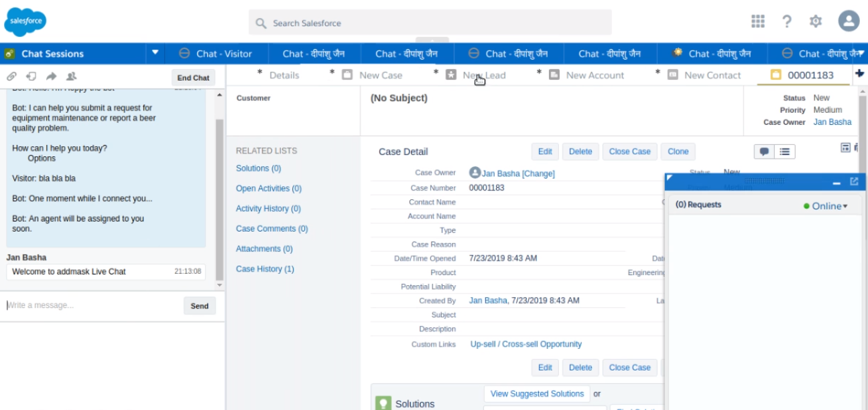The width and height of the screenshot is (868, 410).
Task: Click Delete button under Custom Links row
Action: coord(580,368)
